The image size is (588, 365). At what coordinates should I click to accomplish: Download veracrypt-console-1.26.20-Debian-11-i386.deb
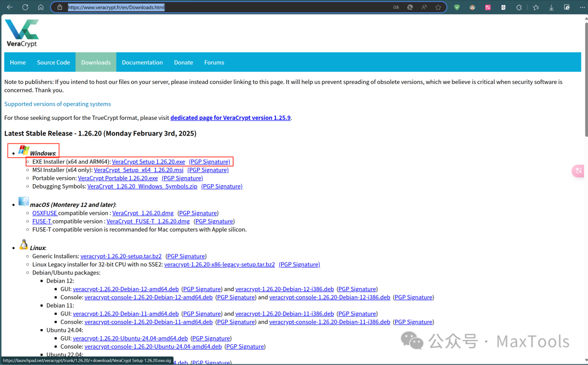(329, 322)
